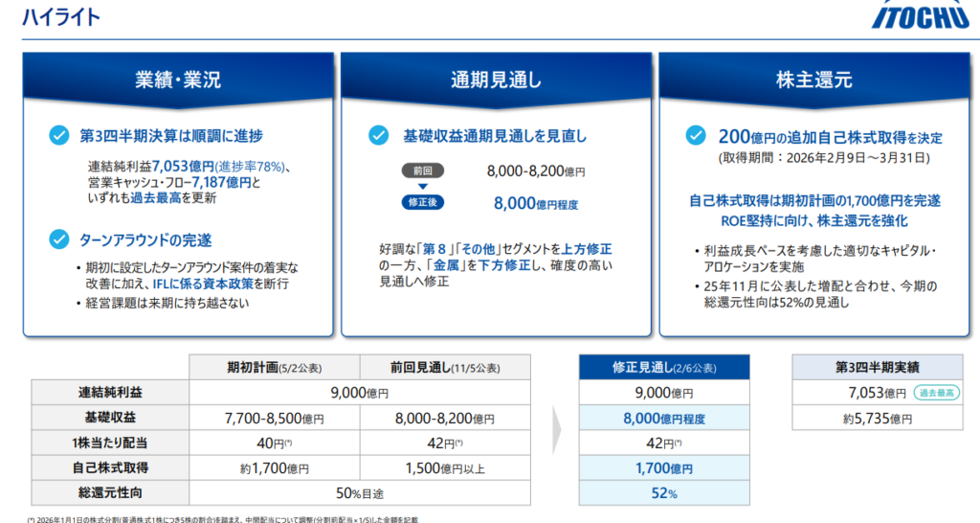This screenshot has height=523, width=980.
Task: Click the checkmark next to ターンアラウンドの完遂
Action: click(58, 237)
